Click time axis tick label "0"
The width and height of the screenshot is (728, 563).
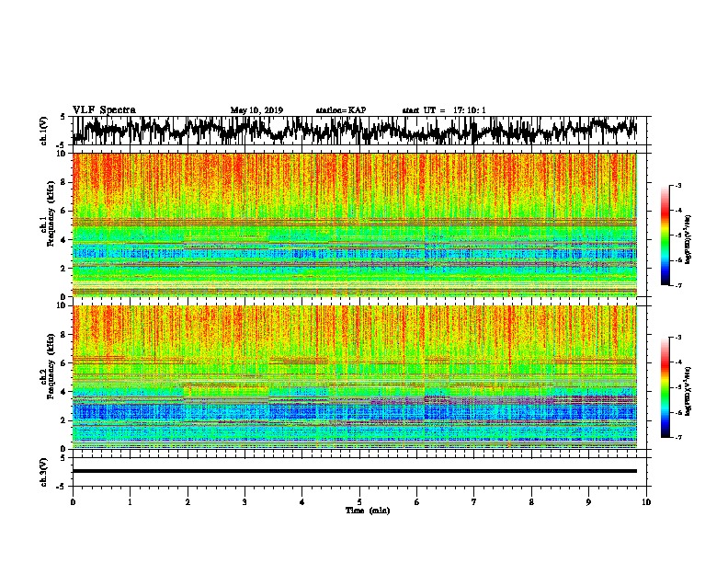pyautogui.click(x=73, y=502)
